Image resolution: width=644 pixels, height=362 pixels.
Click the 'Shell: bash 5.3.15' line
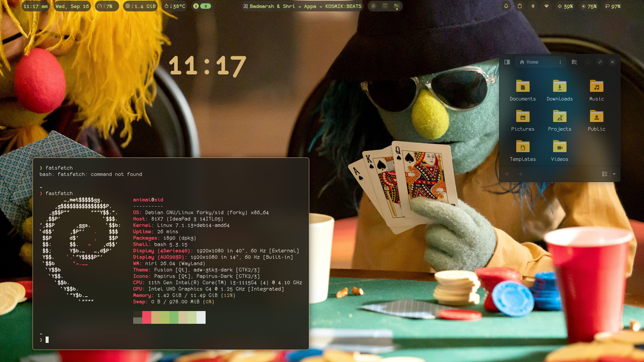(x=160, y=244)
